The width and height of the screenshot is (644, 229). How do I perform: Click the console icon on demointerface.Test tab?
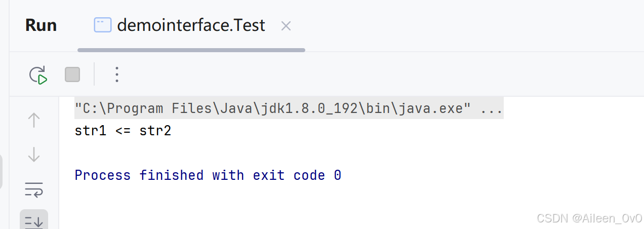(103, 25)
